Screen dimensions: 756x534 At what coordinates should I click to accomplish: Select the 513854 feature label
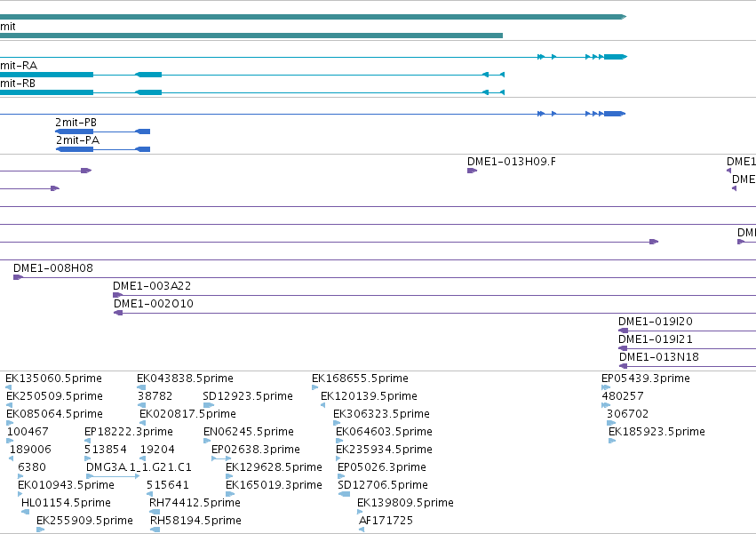[x=106, y=450]
